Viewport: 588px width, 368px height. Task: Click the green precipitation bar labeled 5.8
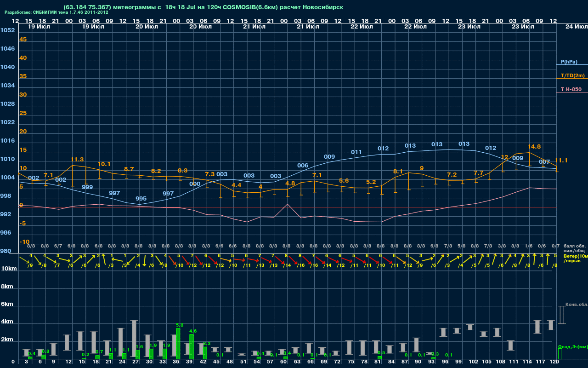tap(178, 344)
